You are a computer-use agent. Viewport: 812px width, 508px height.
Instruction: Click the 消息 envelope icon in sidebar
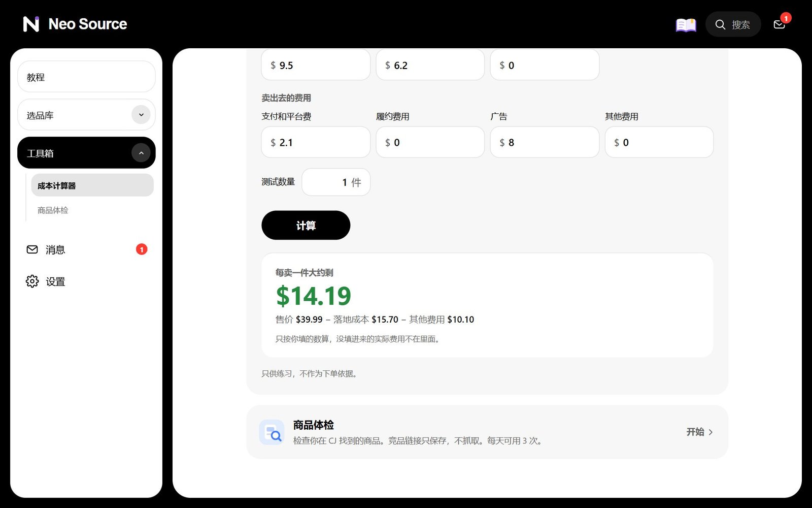(x=32, y=249)
